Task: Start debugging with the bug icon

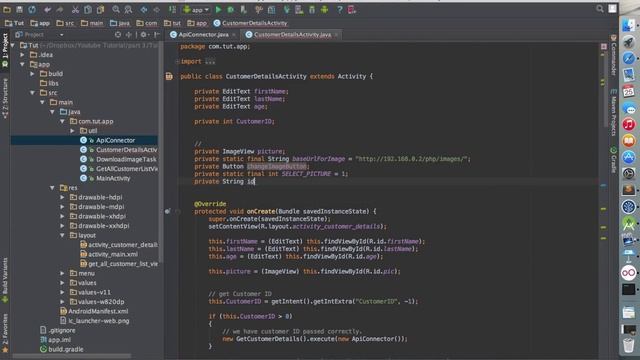Action: pyautogui.click(x=231, y=9)
